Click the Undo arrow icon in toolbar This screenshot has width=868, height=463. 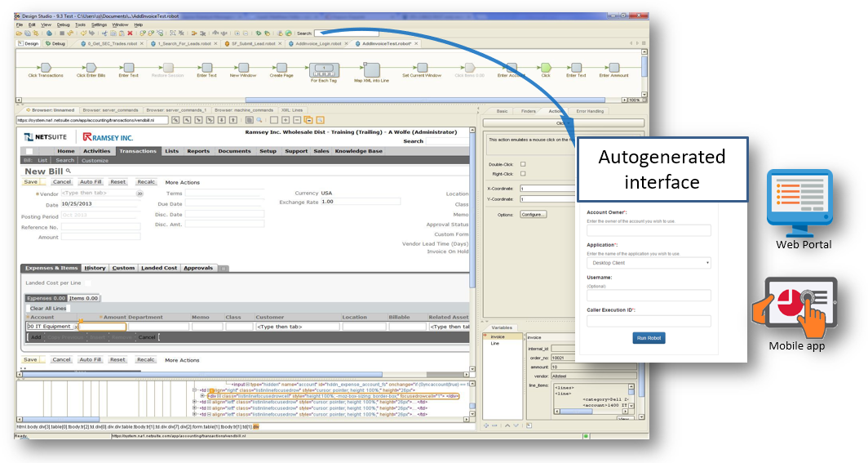coord(83,33)
